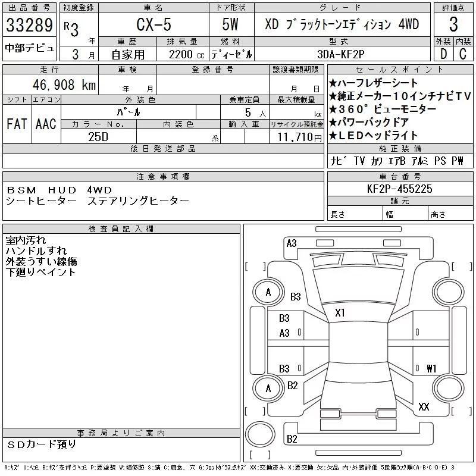This screenshot has width=476, height=476.
Task: Click the overall grade score 3
Action: (x=453, y=26)
